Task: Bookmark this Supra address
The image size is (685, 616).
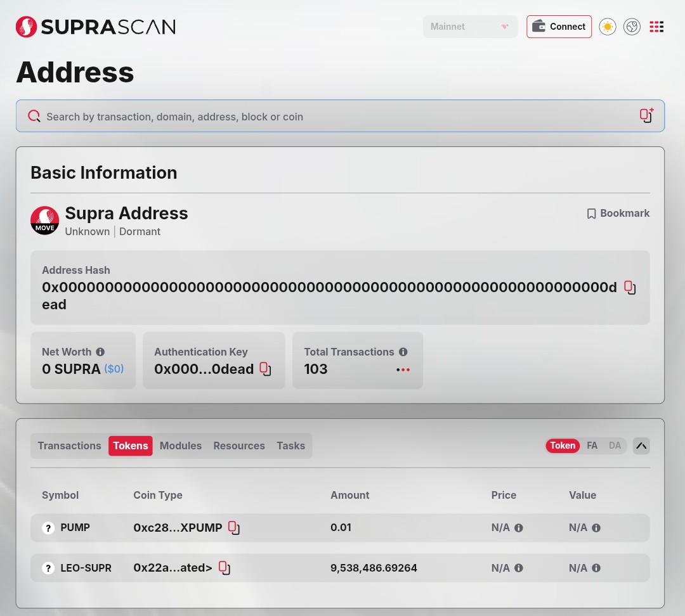Action: point(618,213)
